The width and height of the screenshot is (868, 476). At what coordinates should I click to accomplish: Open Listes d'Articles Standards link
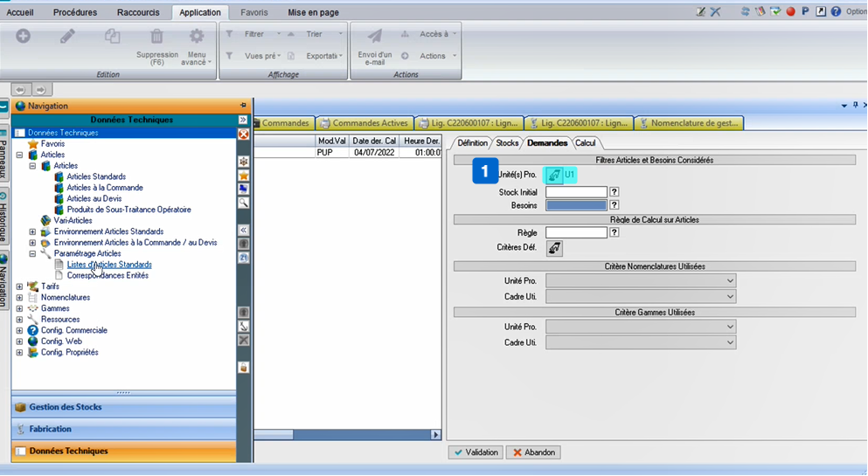coord(109,265)
